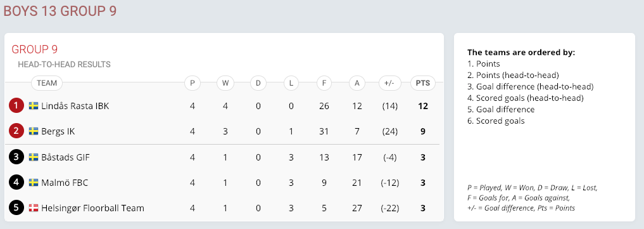Screen dimensions: 644x229
Task: Click the PTS column header
Action: point(422,83)
